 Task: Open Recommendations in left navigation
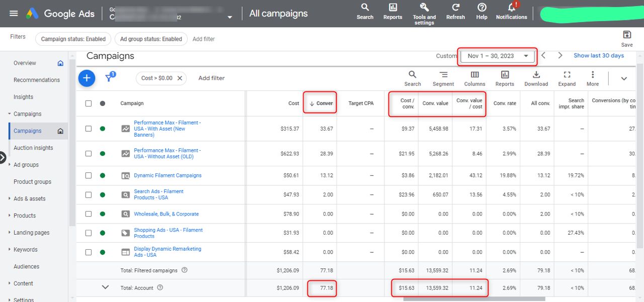point(37,80)
